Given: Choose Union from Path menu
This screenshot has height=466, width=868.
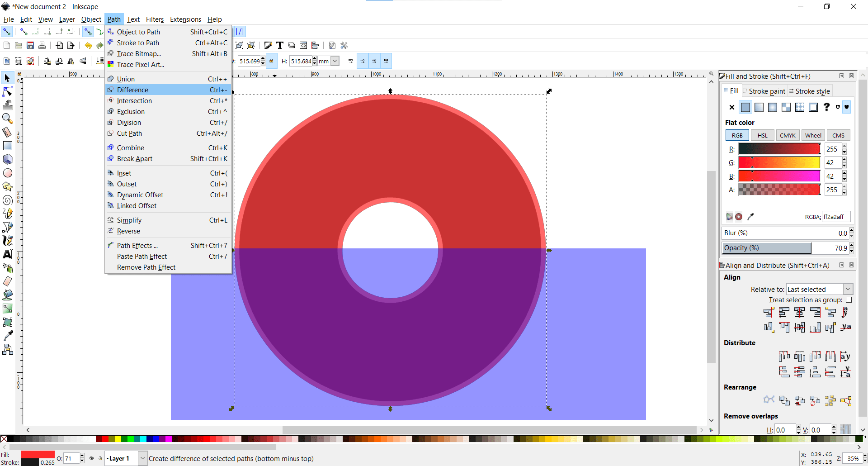Looking at the screenshot, I should click(168, 79).
